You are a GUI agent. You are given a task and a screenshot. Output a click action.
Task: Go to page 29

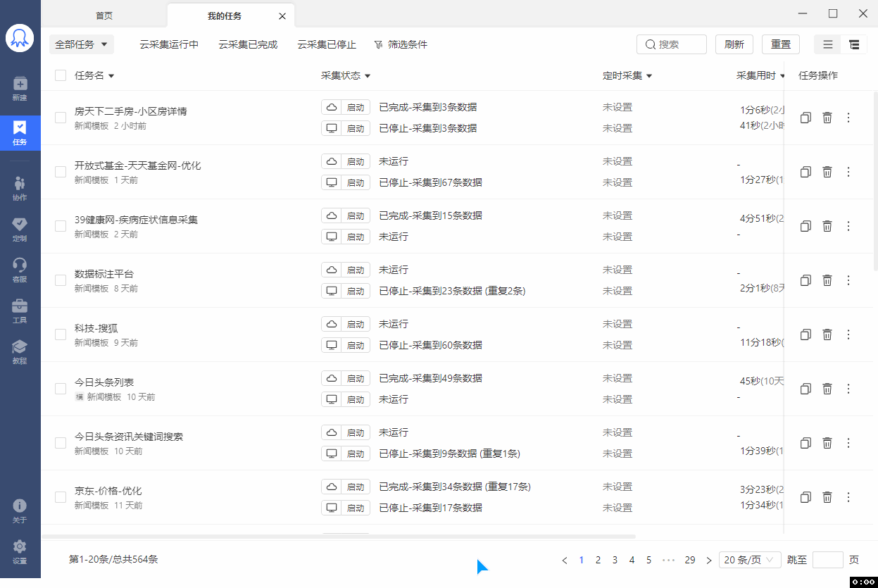[x=690, y=561]
